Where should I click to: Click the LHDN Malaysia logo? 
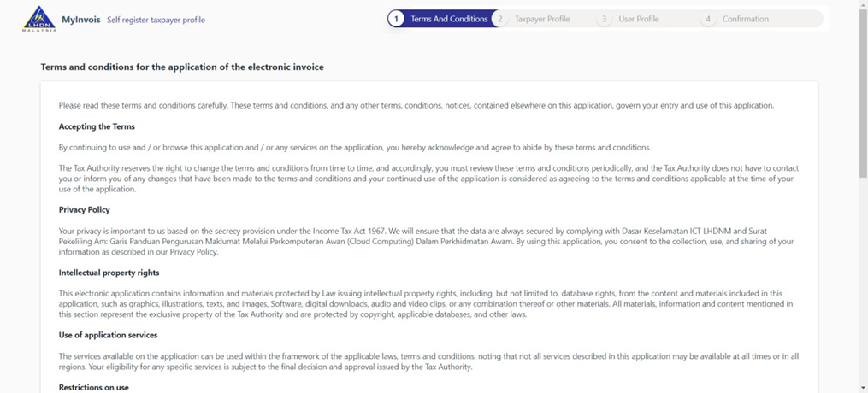click(39, 19)
